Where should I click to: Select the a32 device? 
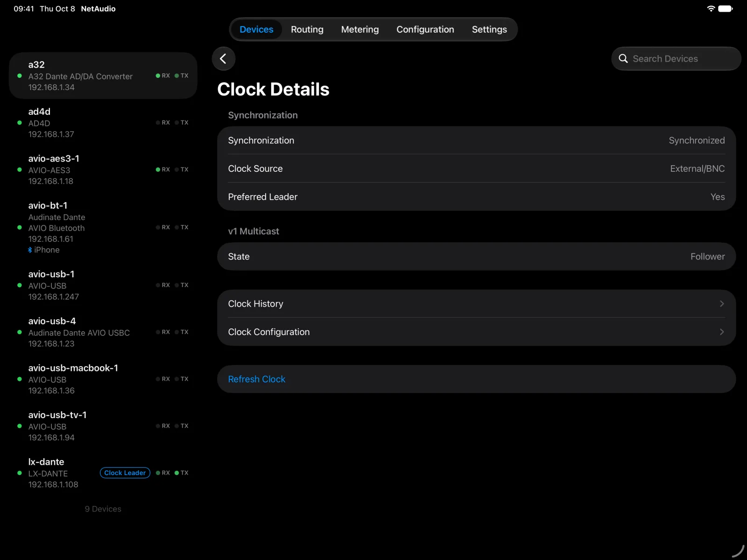point(103,76)
